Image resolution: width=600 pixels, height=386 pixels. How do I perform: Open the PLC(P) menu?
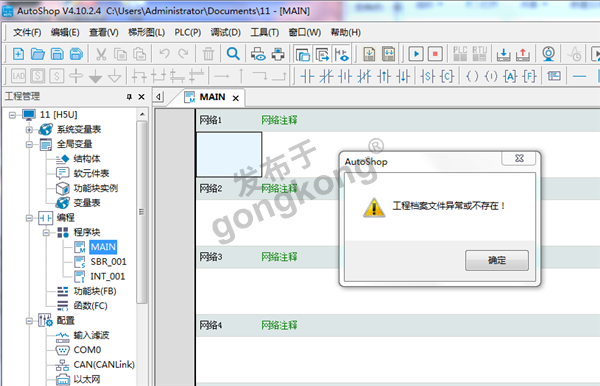click(188, 33)
